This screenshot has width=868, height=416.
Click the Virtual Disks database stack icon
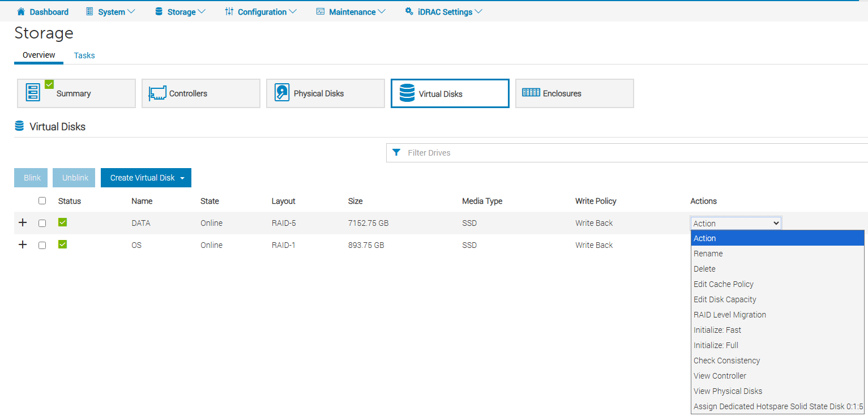click(407, 93)
